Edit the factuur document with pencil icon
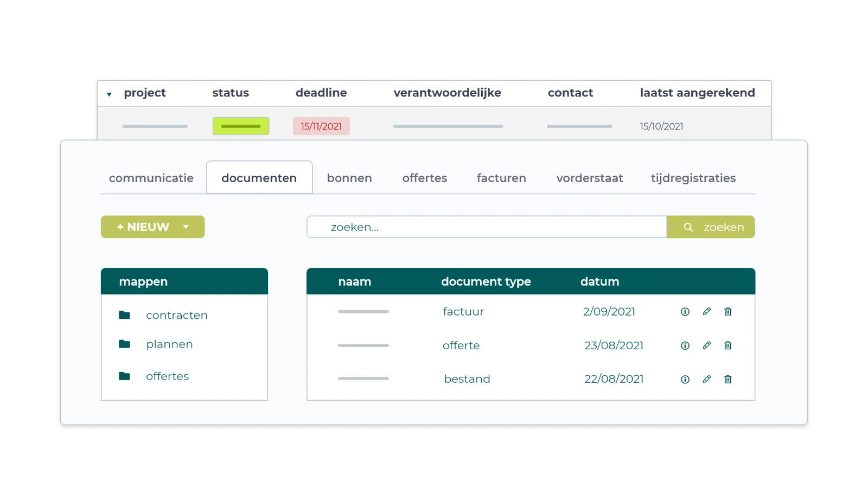Image resolution: width=868 pixels, height=488 pixels. (706, 311)
